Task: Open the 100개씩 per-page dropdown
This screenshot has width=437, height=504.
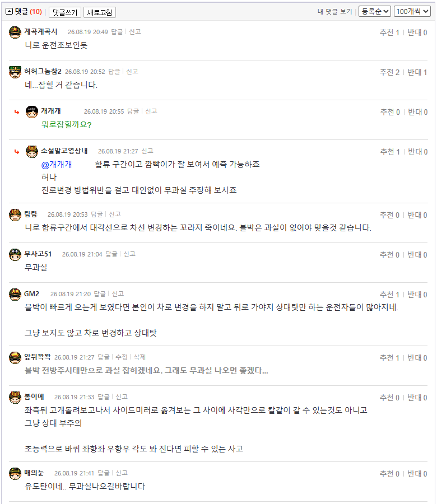Action: 412,11
